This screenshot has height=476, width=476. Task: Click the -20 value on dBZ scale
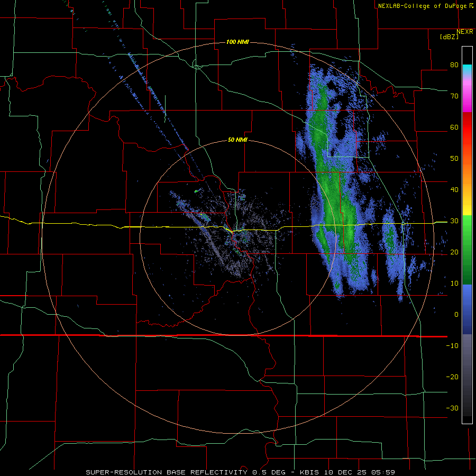click(452, 377)
